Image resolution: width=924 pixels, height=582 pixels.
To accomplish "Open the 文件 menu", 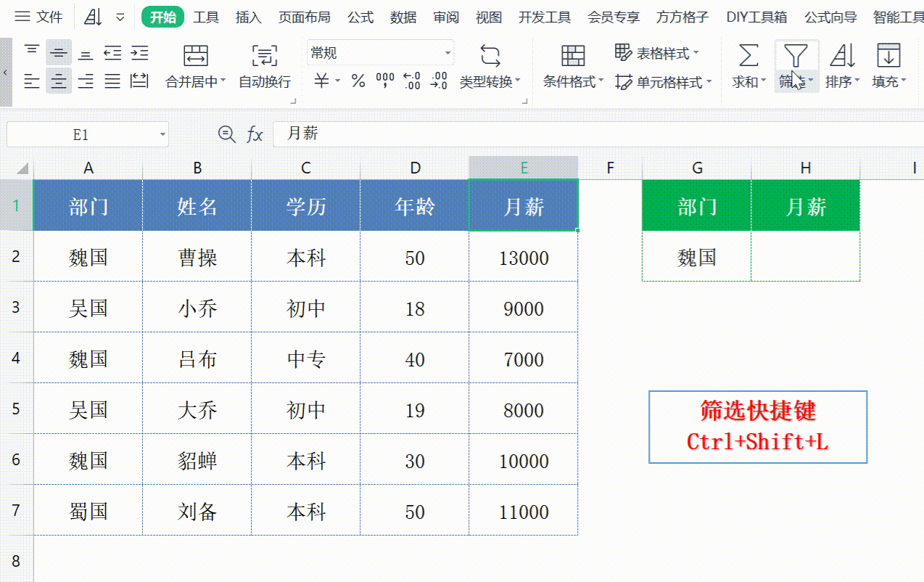I will pos(39,17).
